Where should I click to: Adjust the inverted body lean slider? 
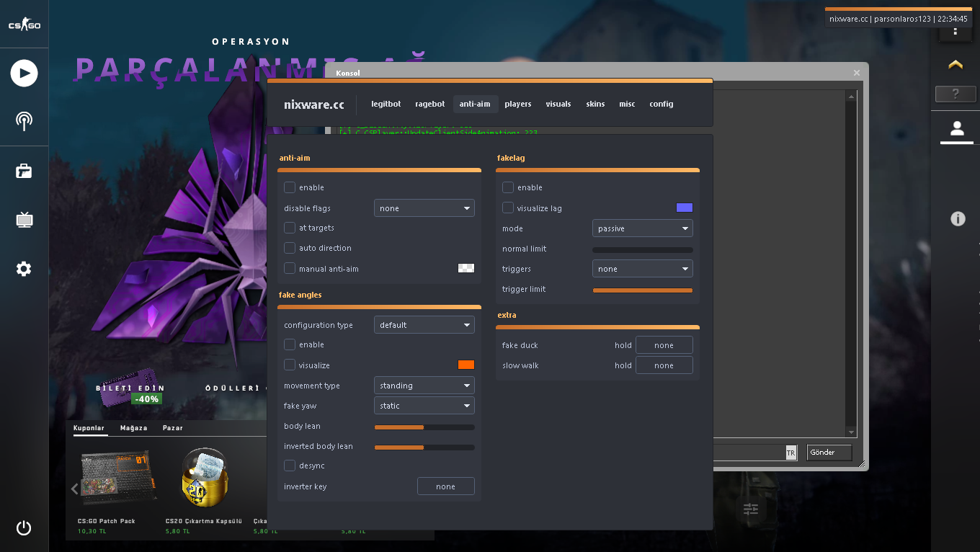pos(424,447)
